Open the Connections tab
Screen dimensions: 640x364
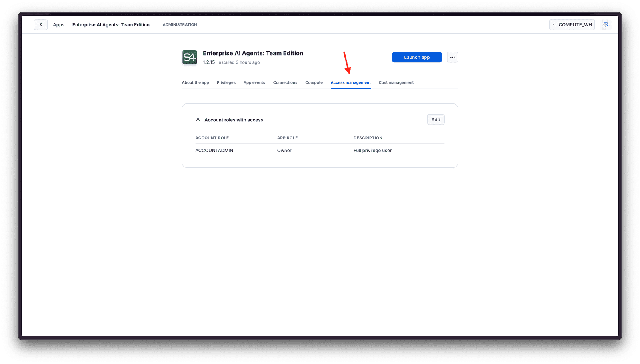pyautogui.click(x=285, y=82)
